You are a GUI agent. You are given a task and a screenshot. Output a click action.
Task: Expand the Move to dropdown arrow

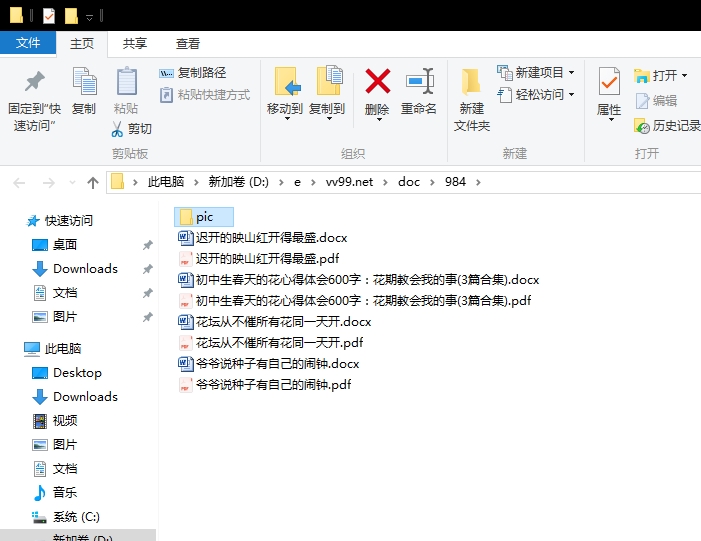pyautogui.click(x=287, y=119)
